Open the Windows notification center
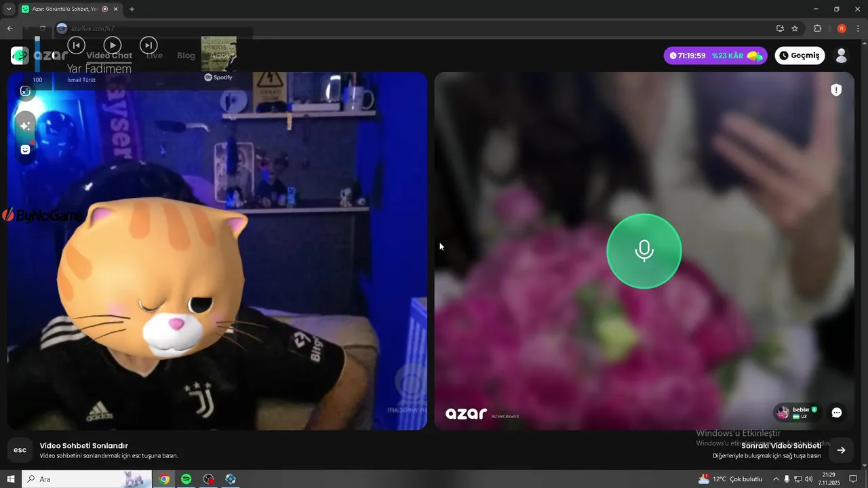 [x=853, y=479]
